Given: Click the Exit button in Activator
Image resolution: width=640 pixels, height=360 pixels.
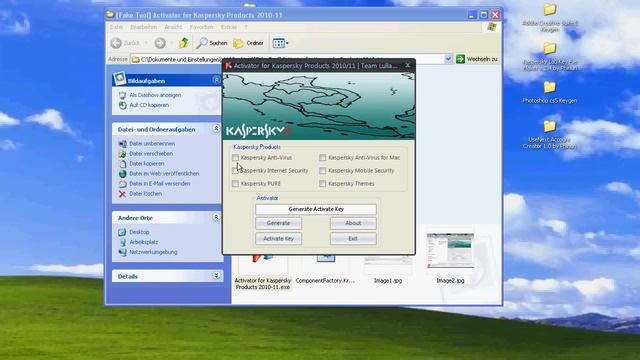Looking at the screenshot, I should [x=353, y=238].
